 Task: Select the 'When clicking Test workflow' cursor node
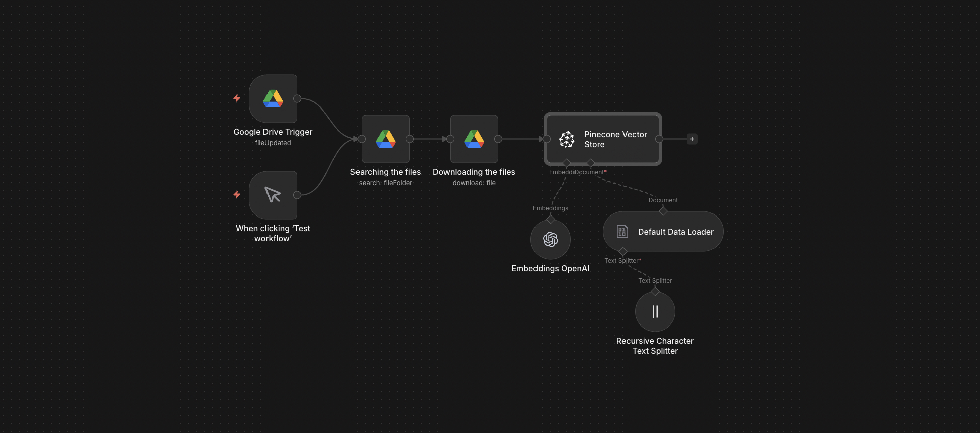tap(273, 195)
